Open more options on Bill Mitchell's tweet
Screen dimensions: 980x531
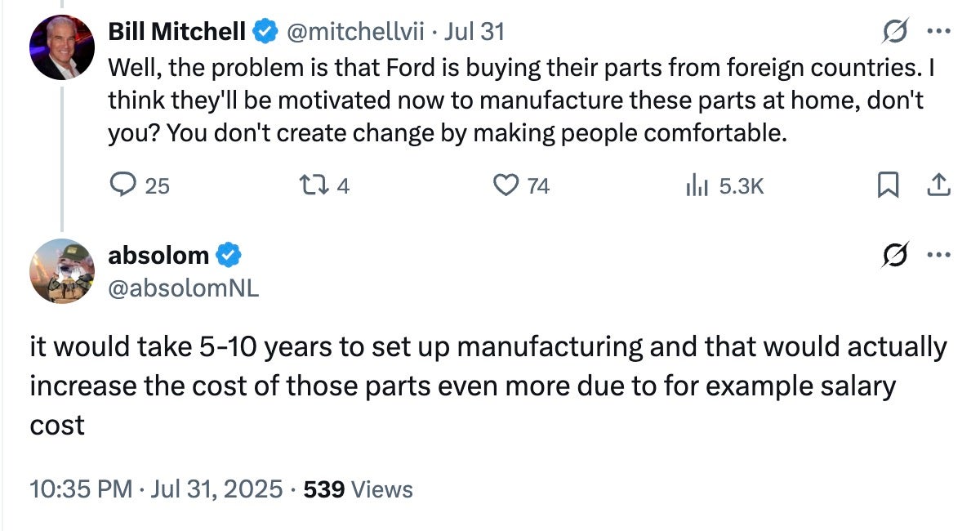pos(938,32)
